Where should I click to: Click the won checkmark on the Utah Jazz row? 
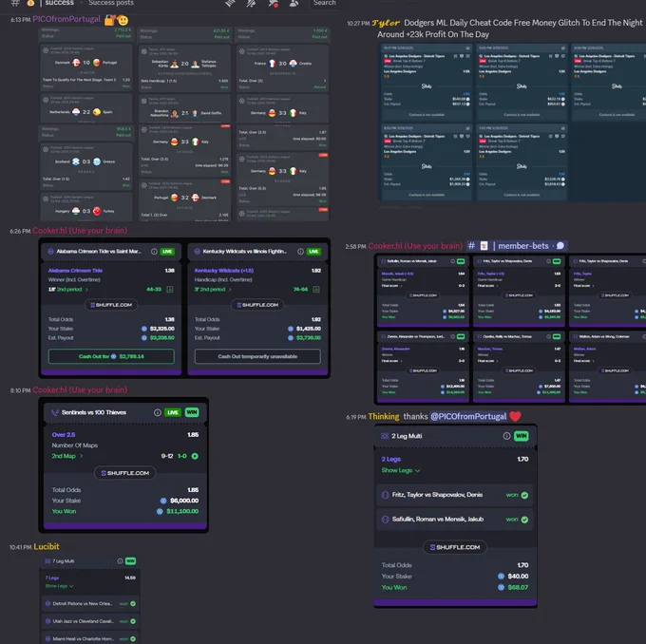133,621
